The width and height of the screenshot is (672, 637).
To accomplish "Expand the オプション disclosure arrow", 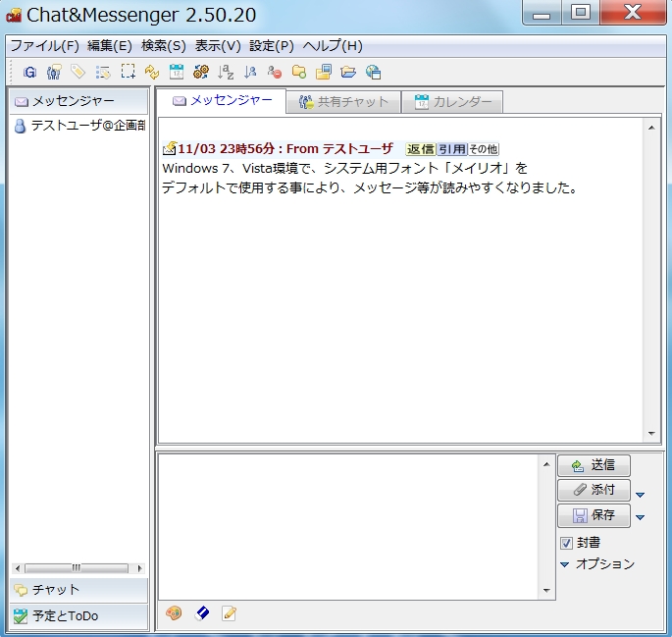I will 565,564.
